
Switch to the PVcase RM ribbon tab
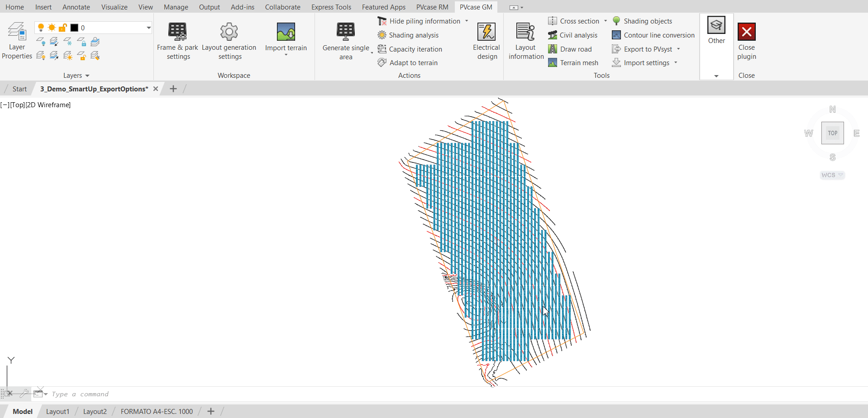point(432,7)
